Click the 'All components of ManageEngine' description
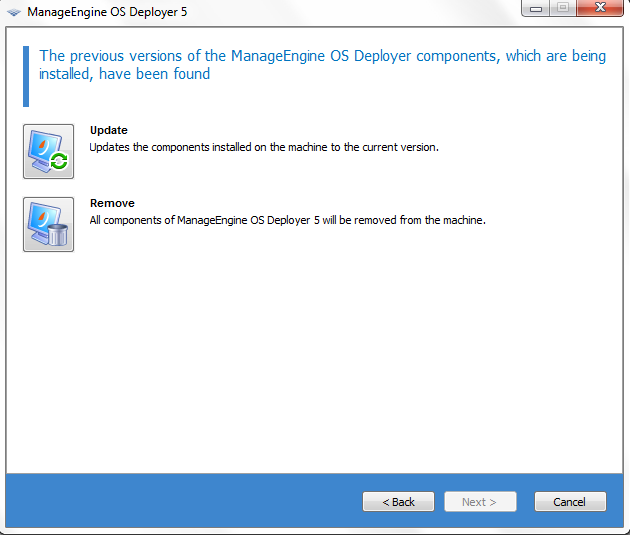Viewport: 630px width, 535px height. pos(288,221)
